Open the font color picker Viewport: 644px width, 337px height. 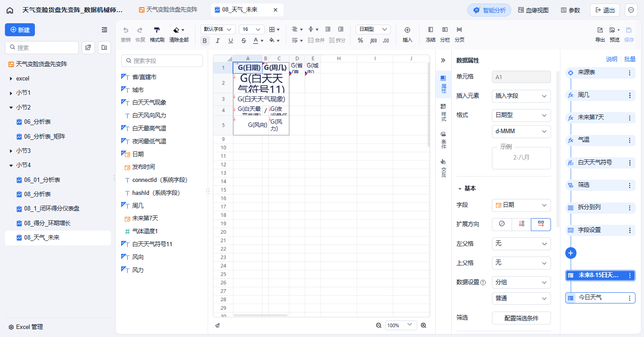(x=258, y=41)
